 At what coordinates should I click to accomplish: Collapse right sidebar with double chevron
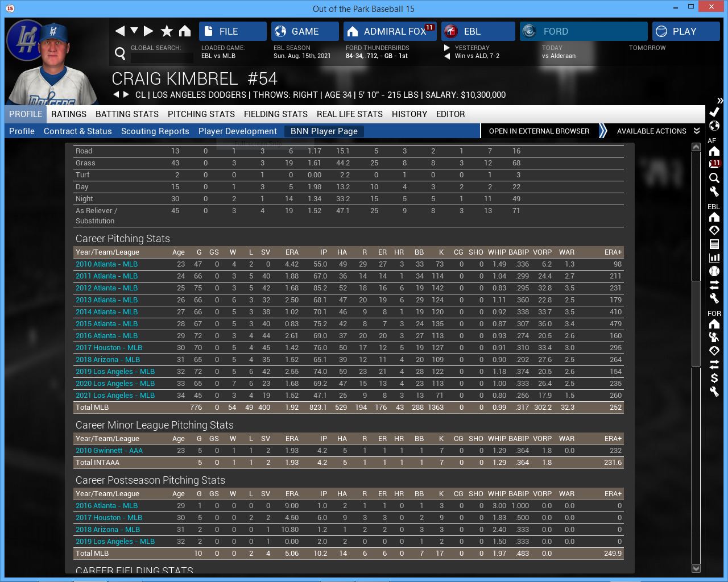pos(720,101)
